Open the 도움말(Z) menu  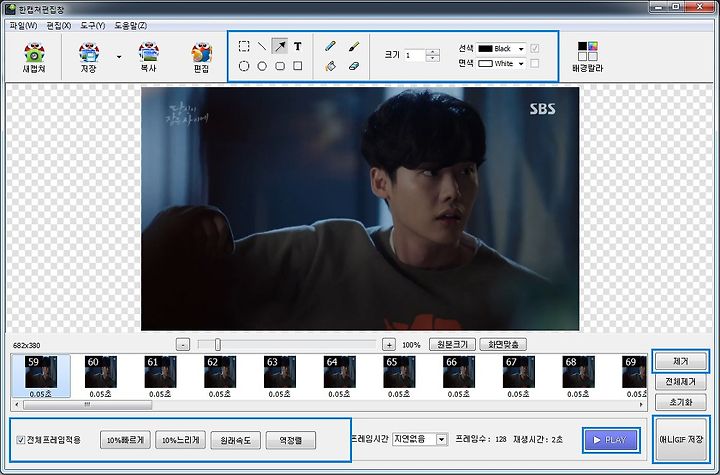130,26
